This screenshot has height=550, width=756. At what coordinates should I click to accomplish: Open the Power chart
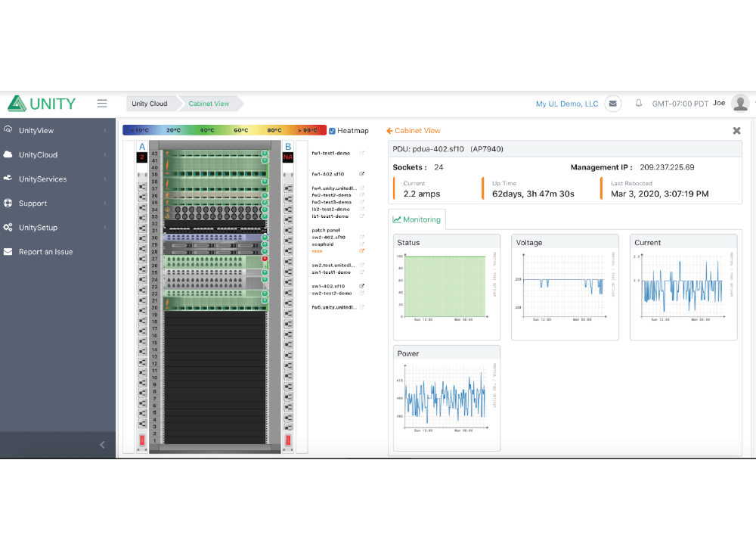(x=447, y=398)
